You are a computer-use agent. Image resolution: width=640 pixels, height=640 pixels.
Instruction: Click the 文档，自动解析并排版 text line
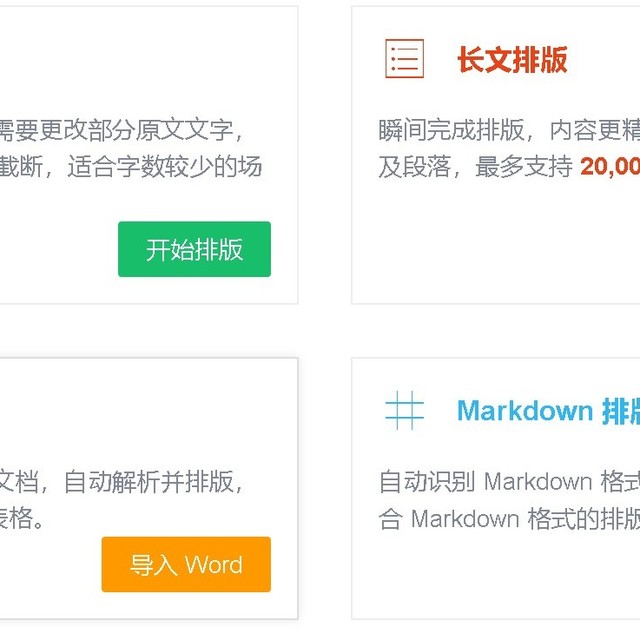(x=121, y=482)
